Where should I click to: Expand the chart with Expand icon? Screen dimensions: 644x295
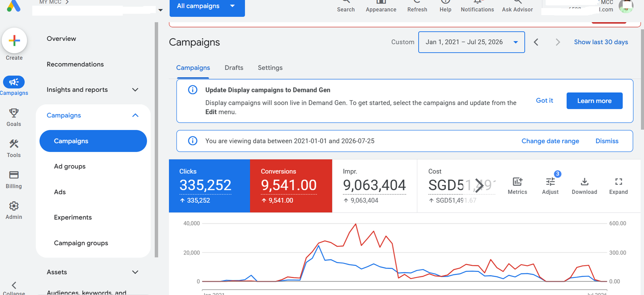pyautogui.click(x=618, y=182)
